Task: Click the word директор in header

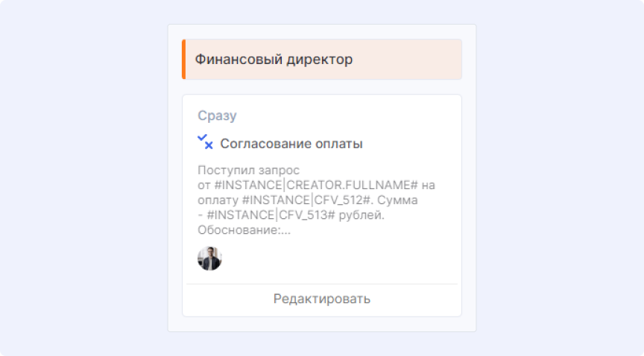Action: [x=320, y=60]
